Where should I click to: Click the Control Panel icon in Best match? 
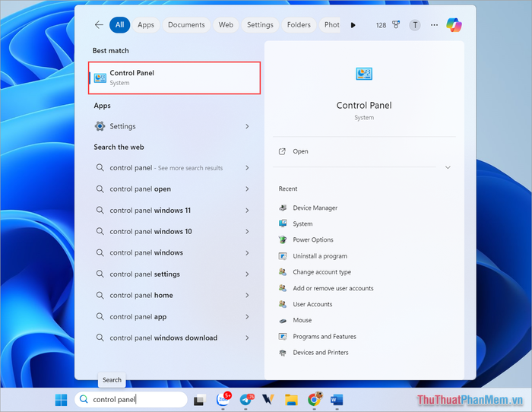pos(100,78)
